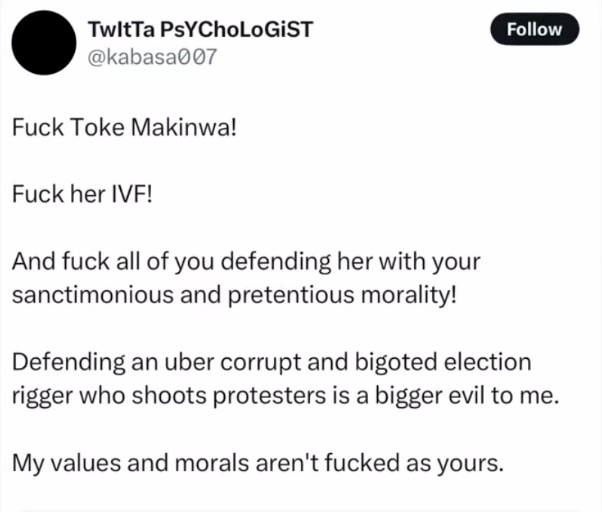
Task: Click the word "IVF!" in the tweet
Action: coord(132,194)
